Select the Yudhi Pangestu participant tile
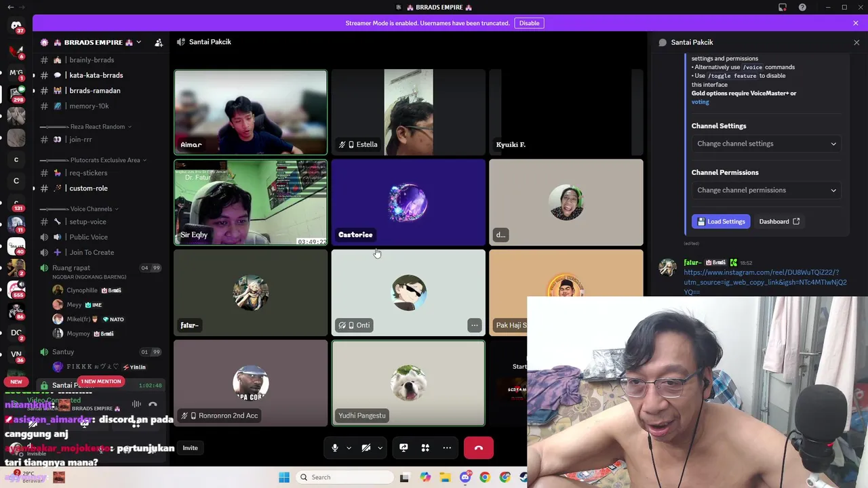The width and height of the screenshot is (868, 488). tap(408, 383)
